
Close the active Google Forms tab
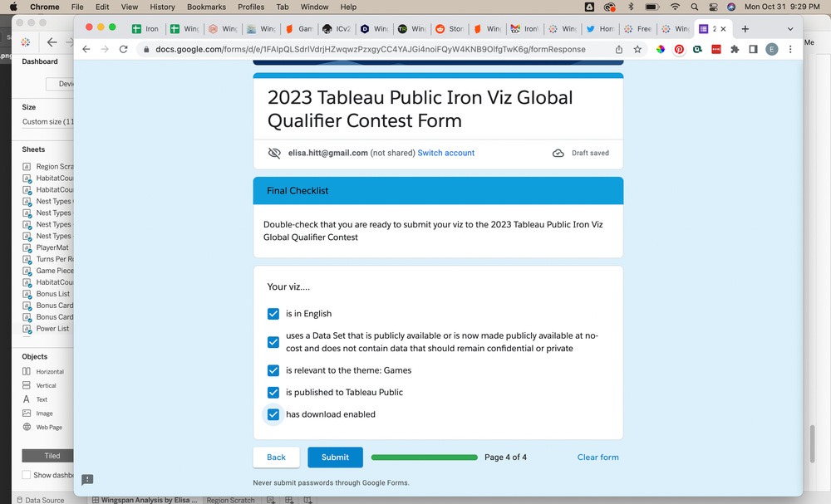click(x=723, y=28)
